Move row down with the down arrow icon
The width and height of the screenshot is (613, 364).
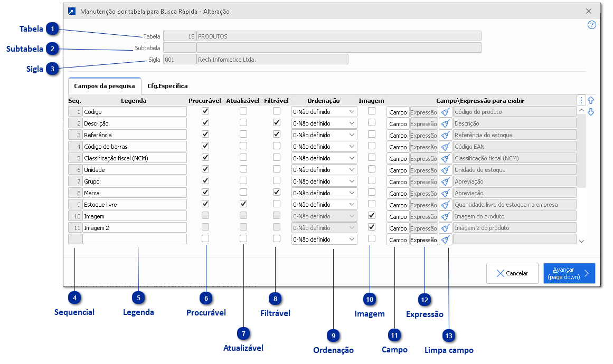tap(591, 112)
